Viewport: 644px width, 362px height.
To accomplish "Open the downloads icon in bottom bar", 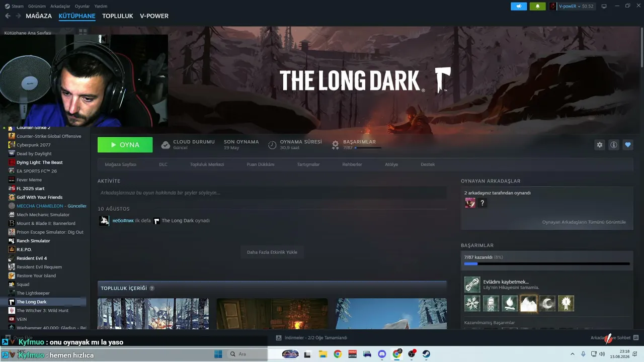I will click(x=279, y=338).
